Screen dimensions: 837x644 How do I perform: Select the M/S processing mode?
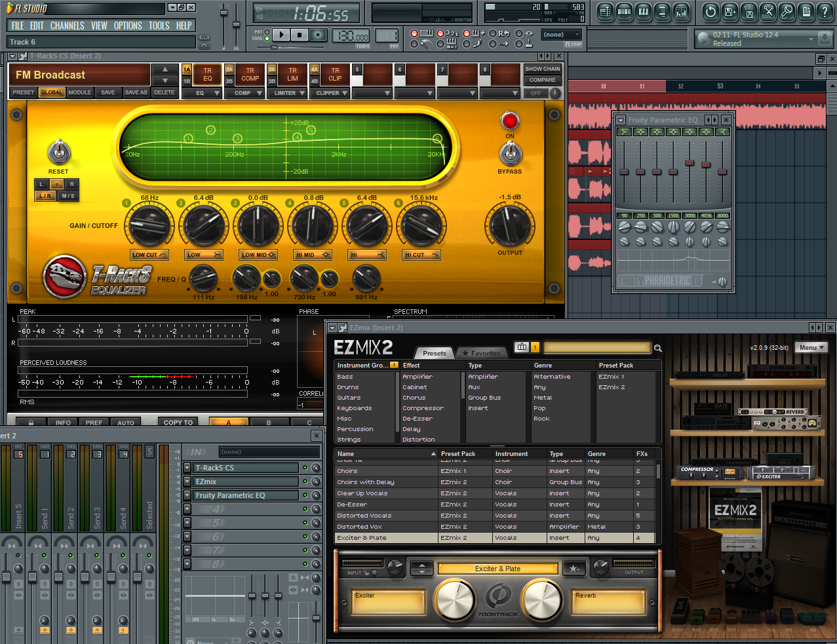[x=68, y=196]
